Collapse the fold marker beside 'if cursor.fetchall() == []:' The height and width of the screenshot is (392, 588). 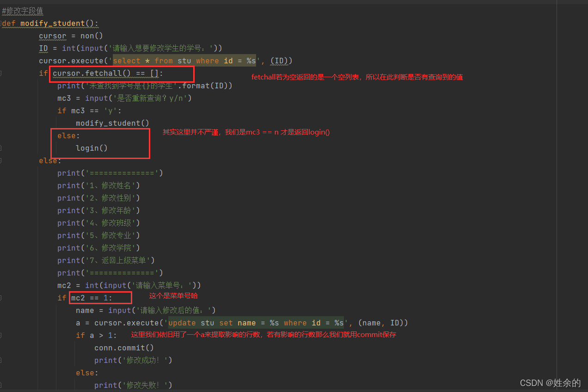click(x=1, y=73)
